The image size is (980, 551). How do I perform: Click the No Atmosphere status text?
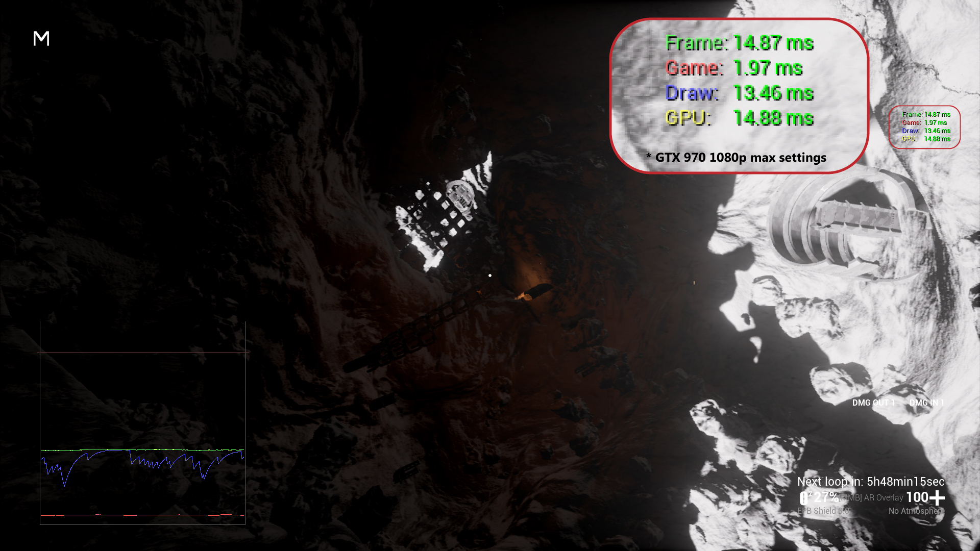916,511
